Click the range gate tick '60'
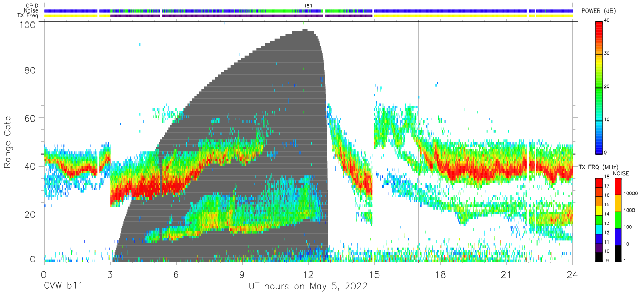Image resolution: width=644 pixels, height=297 pixels. (30, 118)
